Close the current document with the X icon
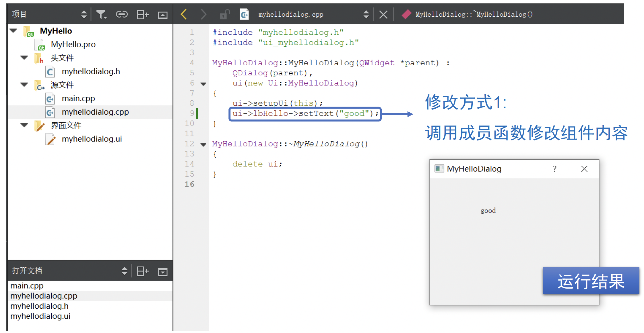The image size is (644, 333). point(383,14)
